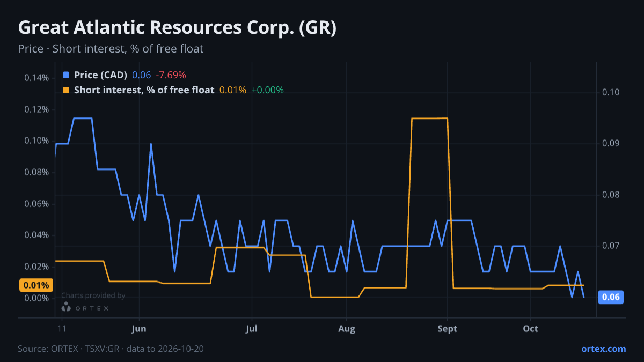
Task: Click the -7.69% price change value
Action: tap(171, 75)
